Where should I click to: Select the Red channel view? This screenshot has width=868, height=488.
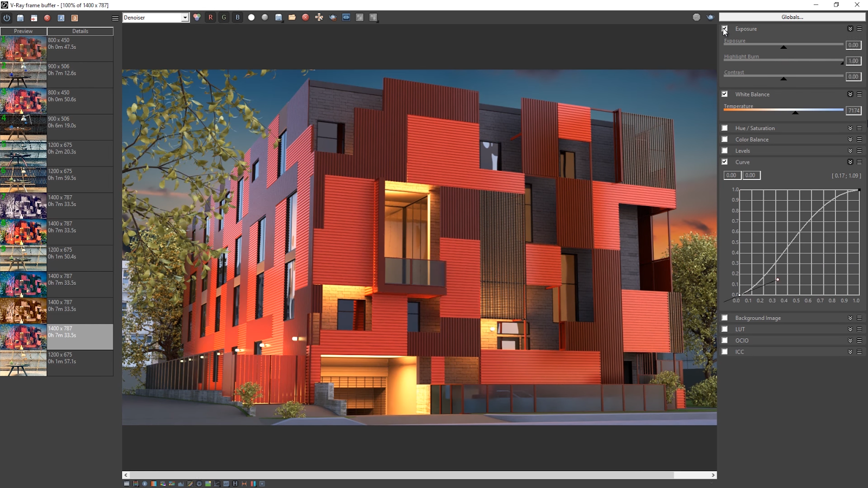click(209, 17)
